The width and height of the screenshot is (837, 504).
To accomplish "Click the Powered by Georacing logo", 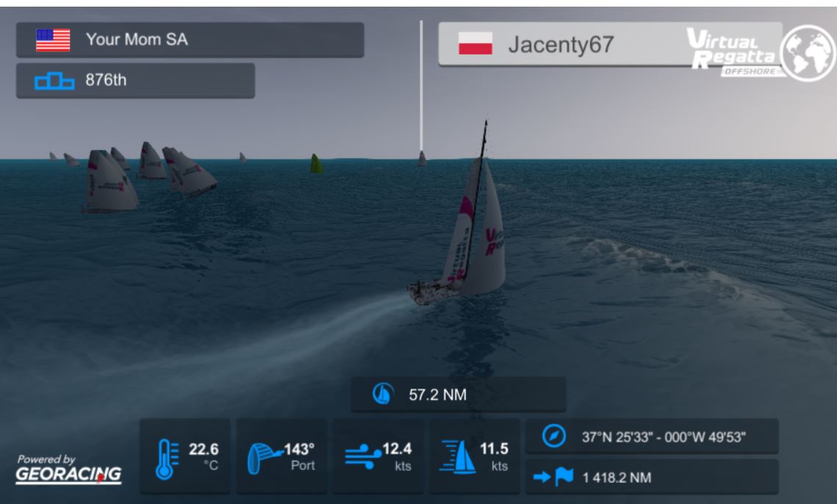I will click(x=69, y=469).
